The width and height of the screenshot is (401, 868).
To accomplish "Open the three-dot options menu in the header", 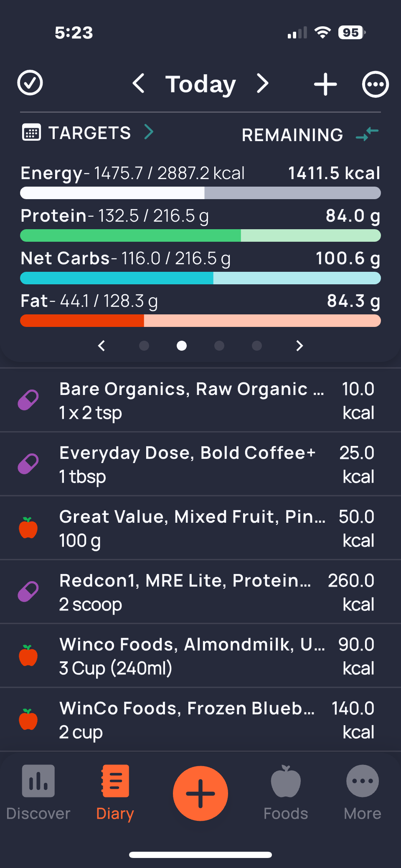I will (375, 84).
